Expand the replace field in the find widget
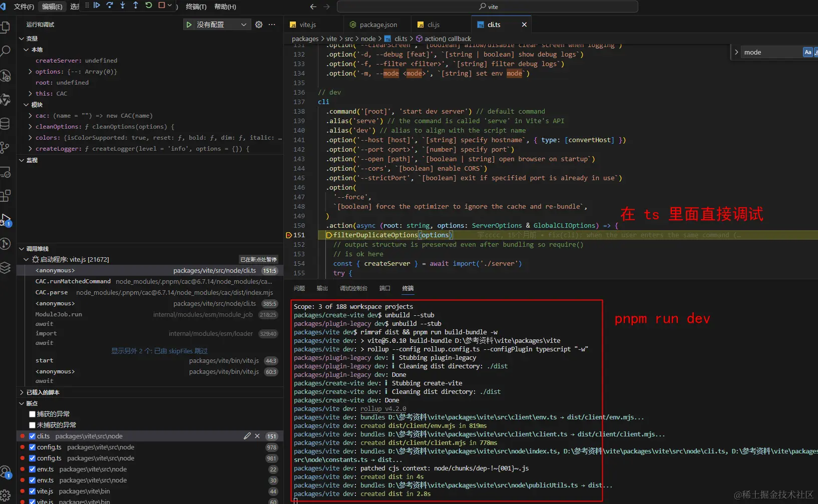This screenshot has height=504, width=818. [736, 52]
